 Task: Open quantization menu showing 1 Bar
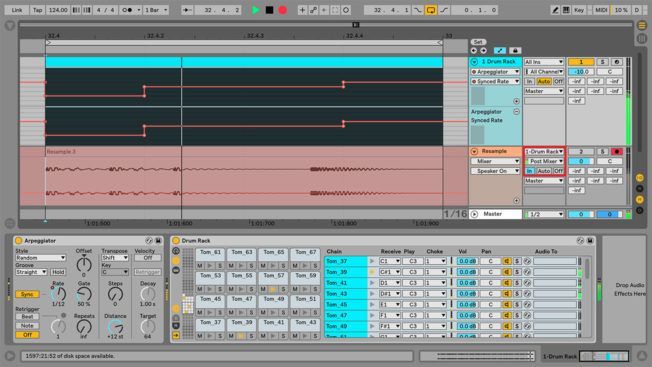click(156, 10)
